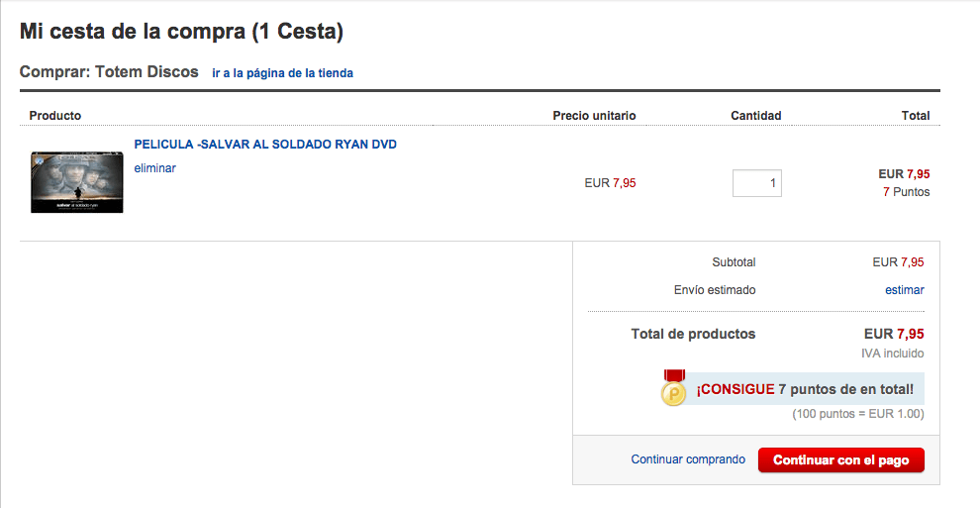Click the unit price EUR 7,95

click(x=610, y=183)
